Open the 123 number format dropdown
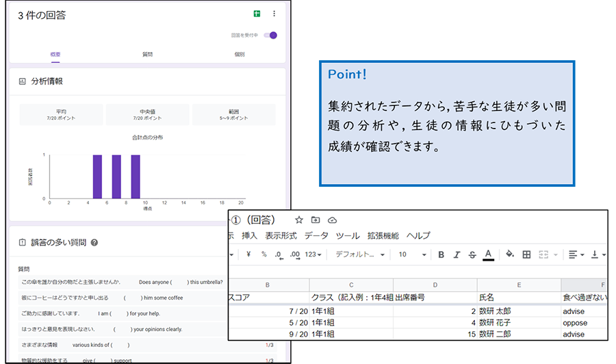 pyautogui.click(x=314, y=255)
